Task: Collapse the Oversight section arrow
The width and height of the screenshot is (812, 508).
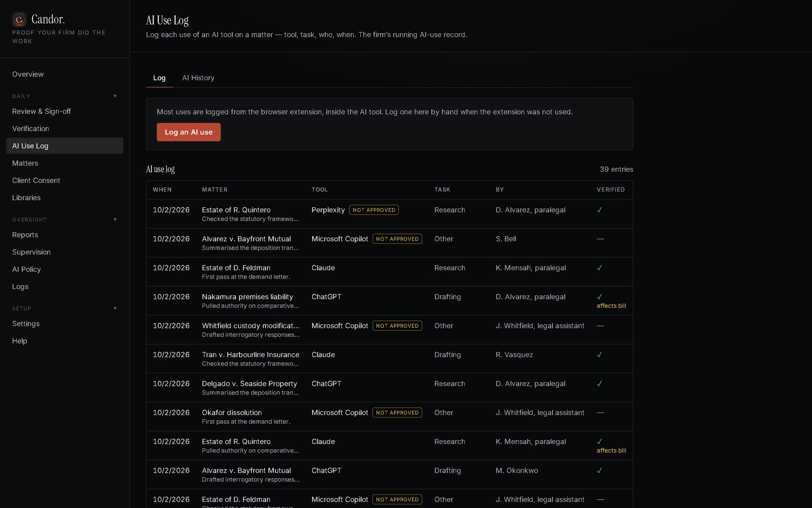Action: tap(115, 219)
